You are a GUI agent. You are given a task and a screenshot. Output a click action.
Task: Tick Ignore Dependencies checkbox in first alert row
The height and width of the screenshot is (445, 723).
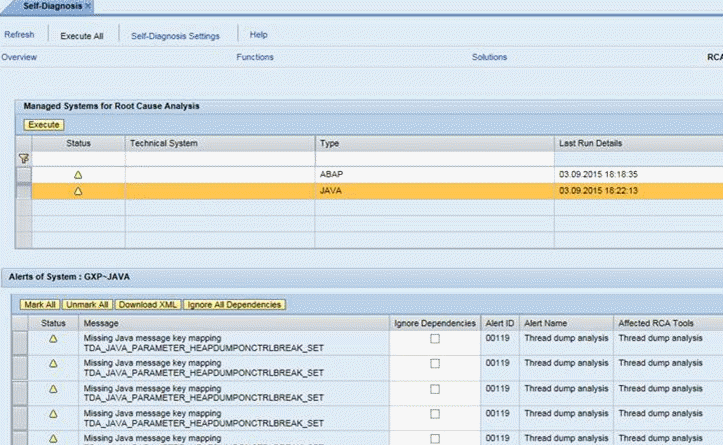pos(434,339)
